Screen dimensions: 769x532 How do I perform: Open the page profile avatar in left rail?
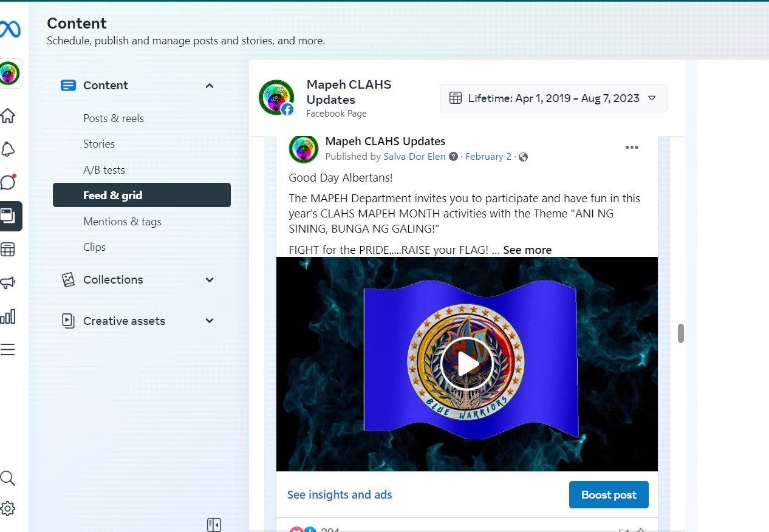pos(10,73)
